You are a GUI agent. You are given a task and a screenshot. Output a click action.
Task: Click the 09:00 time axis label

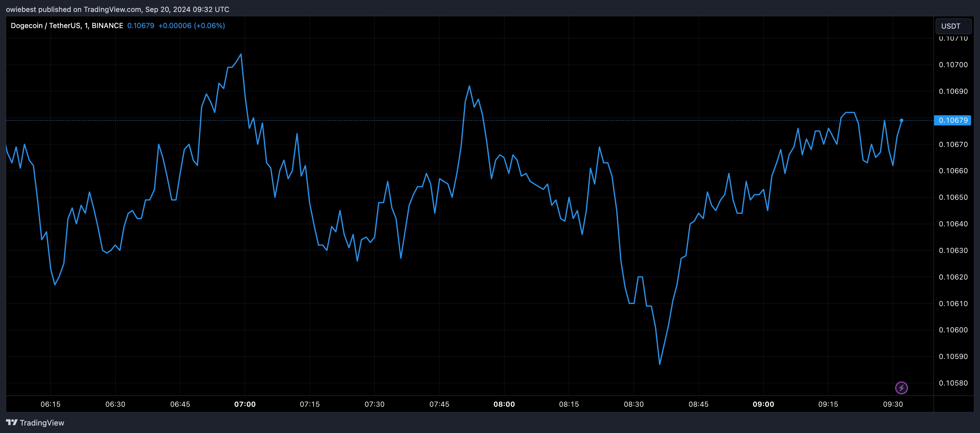pyautogui.click(x=763, y=404)
